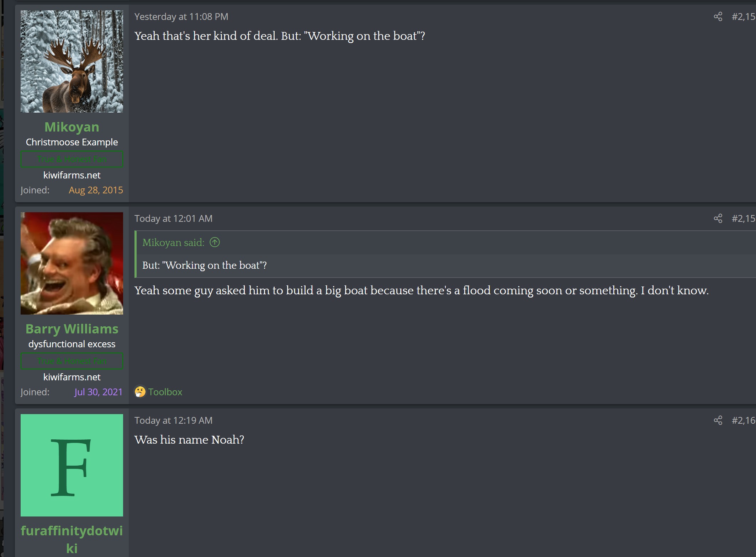Open Mikoyan's moose avatar
756x557 pixels.
click(x=72, y=61)
